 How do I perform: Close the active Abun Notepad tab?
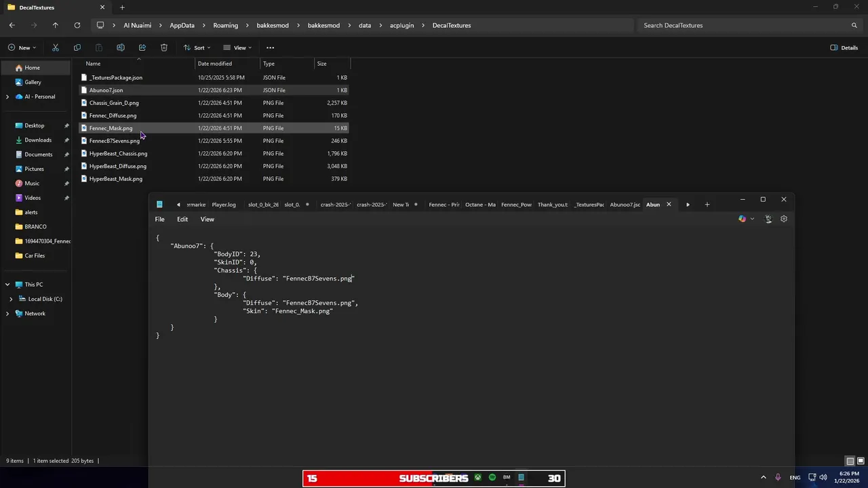[669, 205]
